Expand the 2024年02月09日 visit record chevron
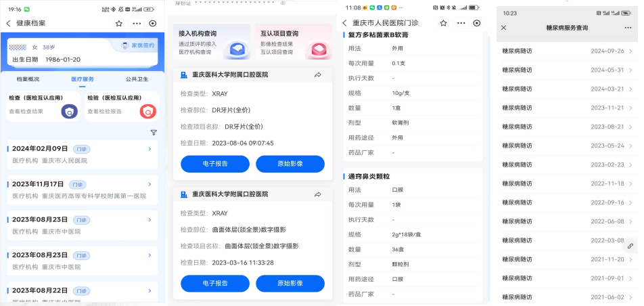Screen dimensions: 644x306 coord(149,149)
